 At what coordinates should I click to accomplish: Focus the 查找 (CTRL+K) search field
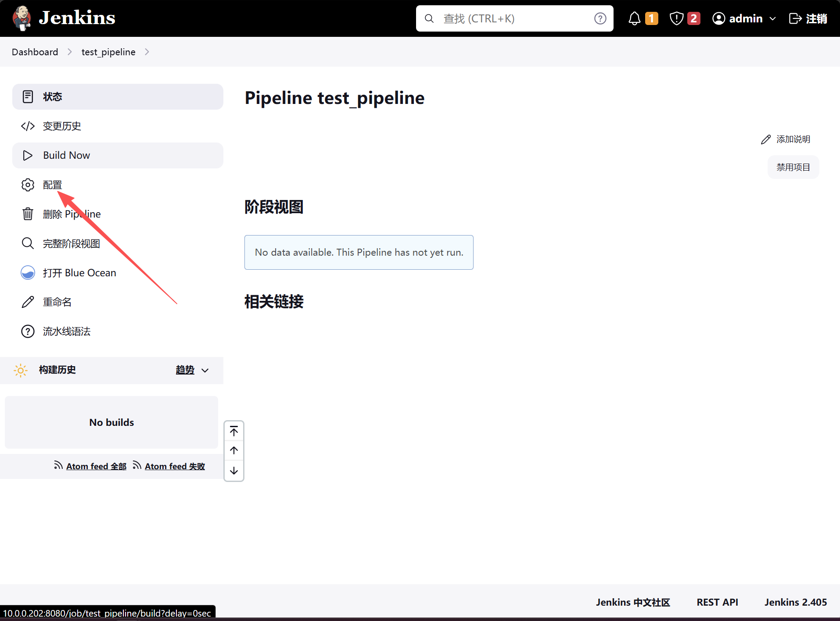pyautogui.click(x=514, y=18)
